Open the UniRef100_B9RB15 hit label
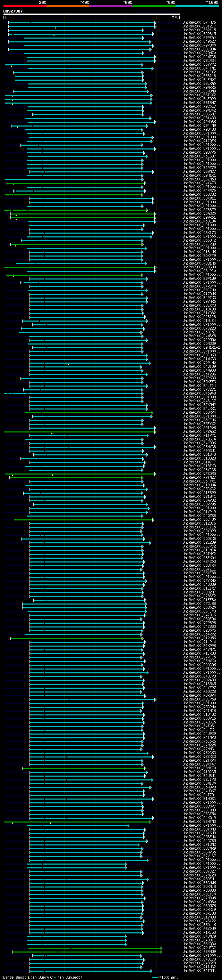 [x=199, y=34]
